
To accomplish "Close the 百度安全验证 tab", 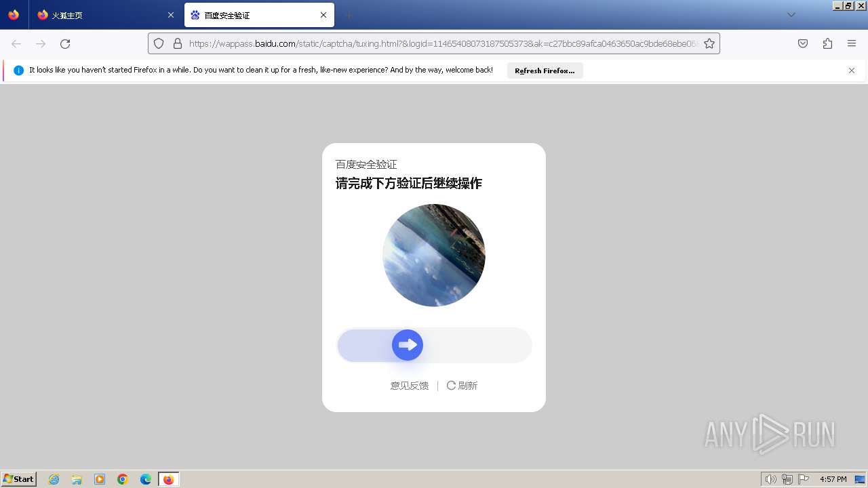I will pyautogui.click(x=323, y=15).
